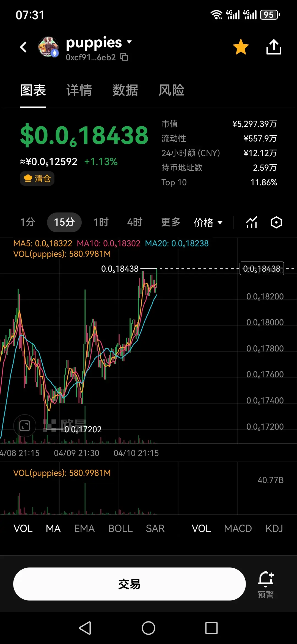Tap the Top 10 11.86% value
Image resolution: width=297 pixels, height=644 pixels.
[264, 182]
